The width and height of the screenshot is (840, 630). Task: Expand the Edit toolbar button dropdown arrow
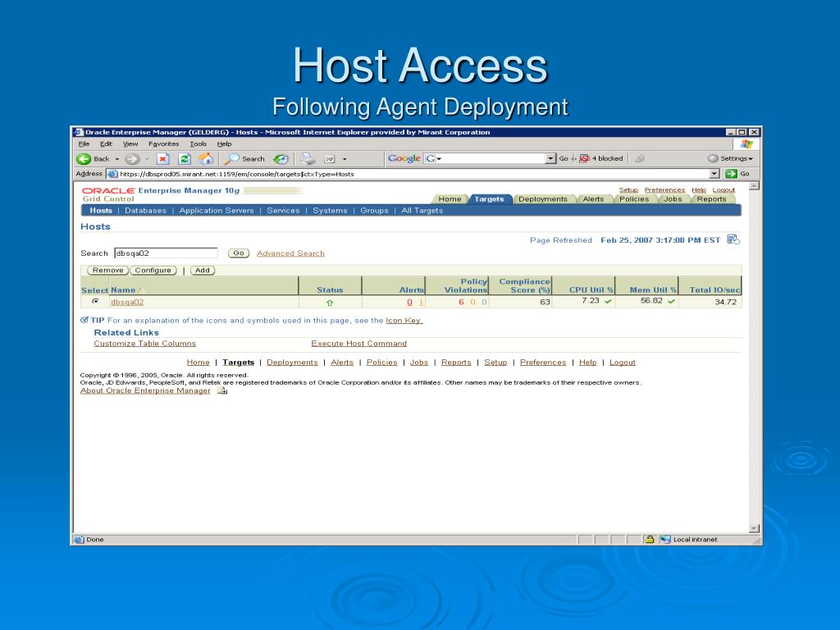[345, 159]
